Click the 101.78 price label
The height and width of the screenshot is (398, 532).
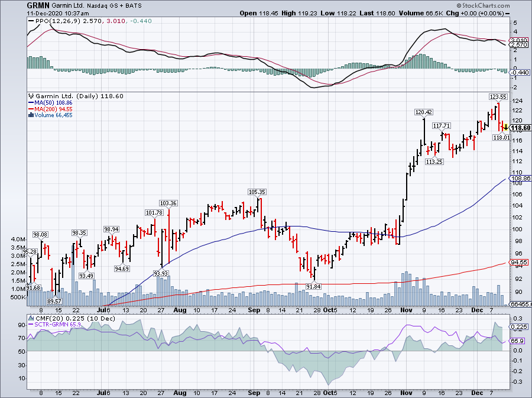click(x=154, y=213)
